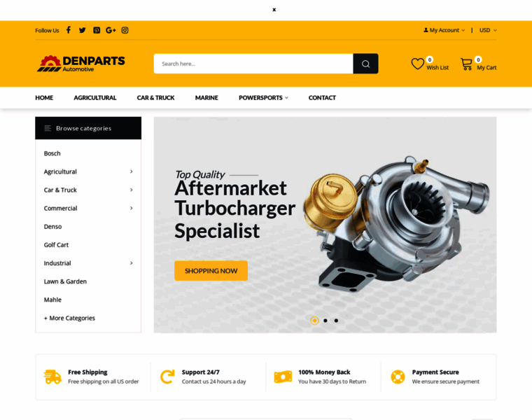Click the DENPARTS Automotive logo
Screen dimensions: 532x420
click(81, 64)
